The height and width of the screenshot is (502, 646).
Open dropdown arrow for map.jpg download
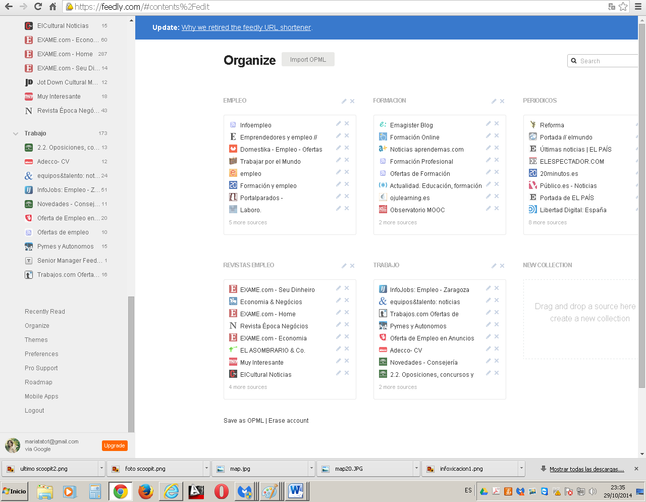(x=311, y=469)
